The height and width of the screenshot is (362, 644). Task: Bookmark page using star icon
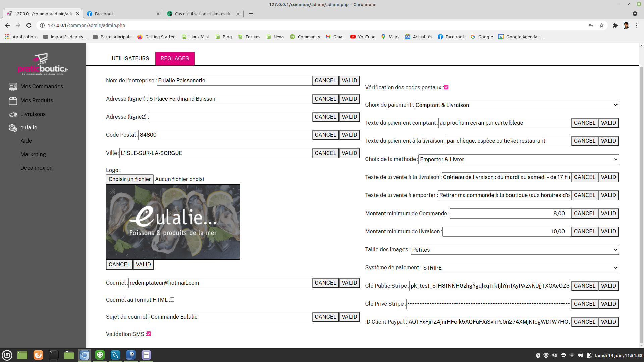602,25
